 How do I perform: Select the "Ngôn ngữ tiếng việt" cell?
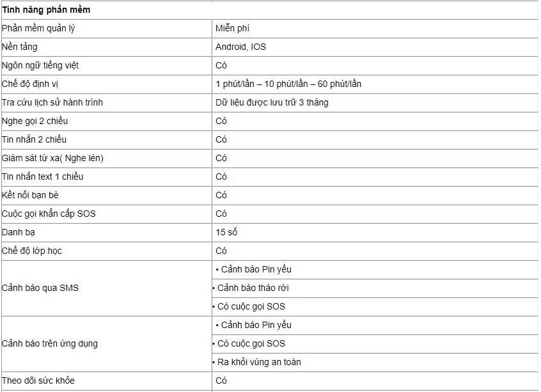pyautogui.click(x=40, y=65)
